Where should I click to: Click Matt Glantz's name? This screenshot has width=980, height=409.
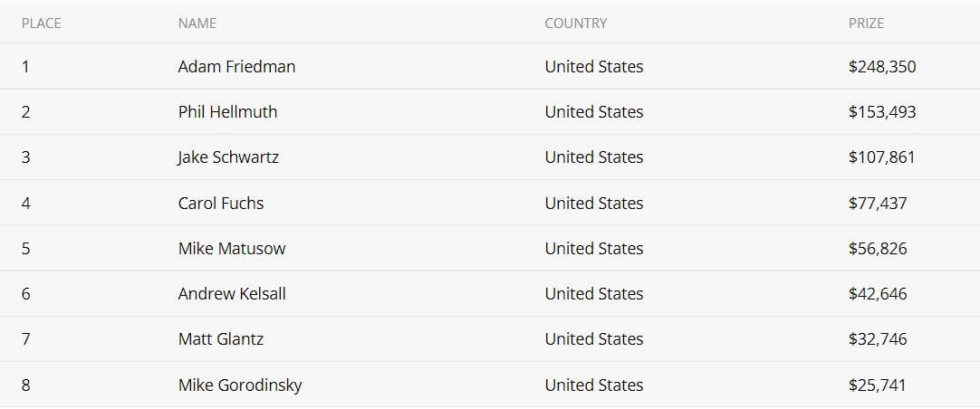pyautogui.click(x=221, y=339)
